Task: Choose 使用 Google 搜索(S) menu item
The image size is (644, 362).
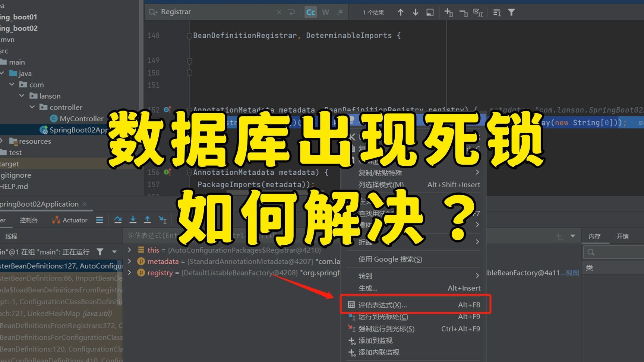Action: pos(414,259)
